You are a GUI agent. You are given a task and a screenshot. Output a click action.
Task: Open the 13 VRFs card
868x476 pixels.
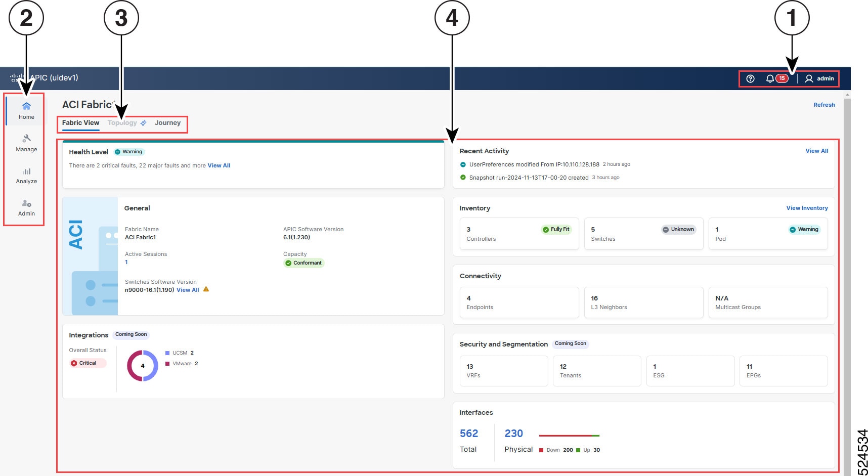coord(504,371)
